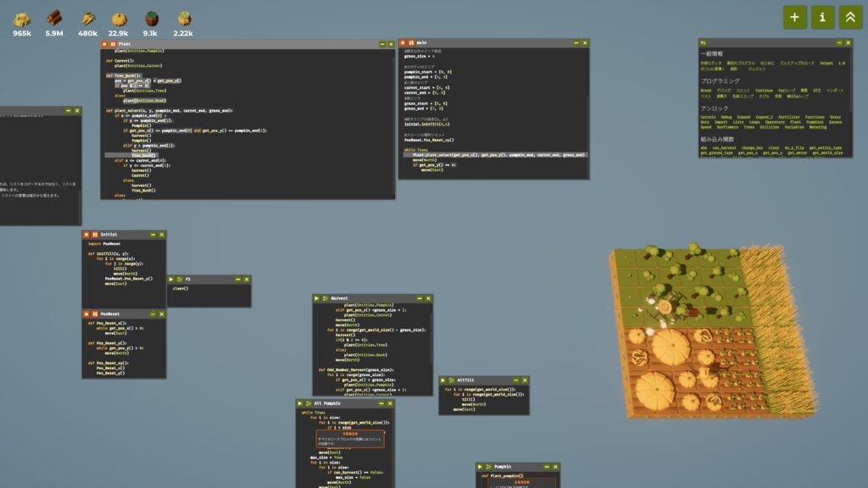Click the carrot resource icon
The image size is (868, 488).
pyautogui.click(x=87, y=19)
